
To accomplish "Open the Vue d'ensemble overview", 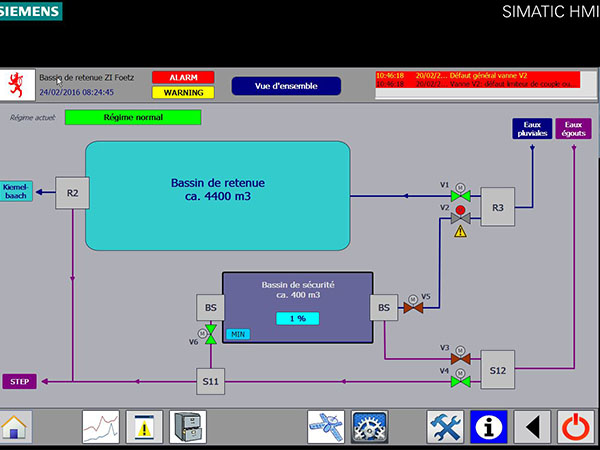I will tap(286, 86).
